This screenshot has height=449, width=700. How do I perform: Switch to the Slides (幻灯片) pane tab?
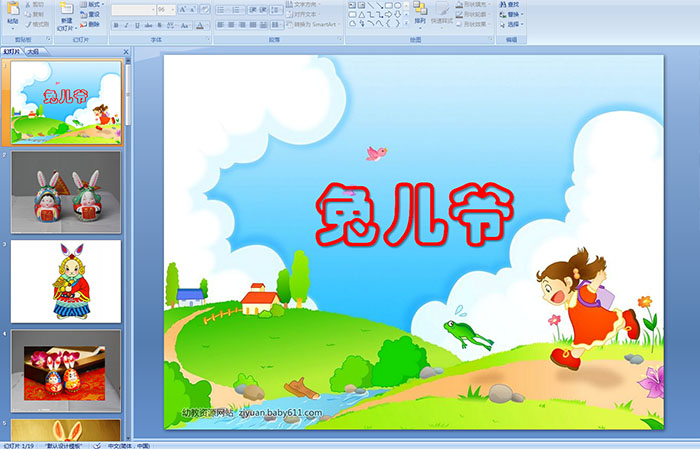[12, 50]
